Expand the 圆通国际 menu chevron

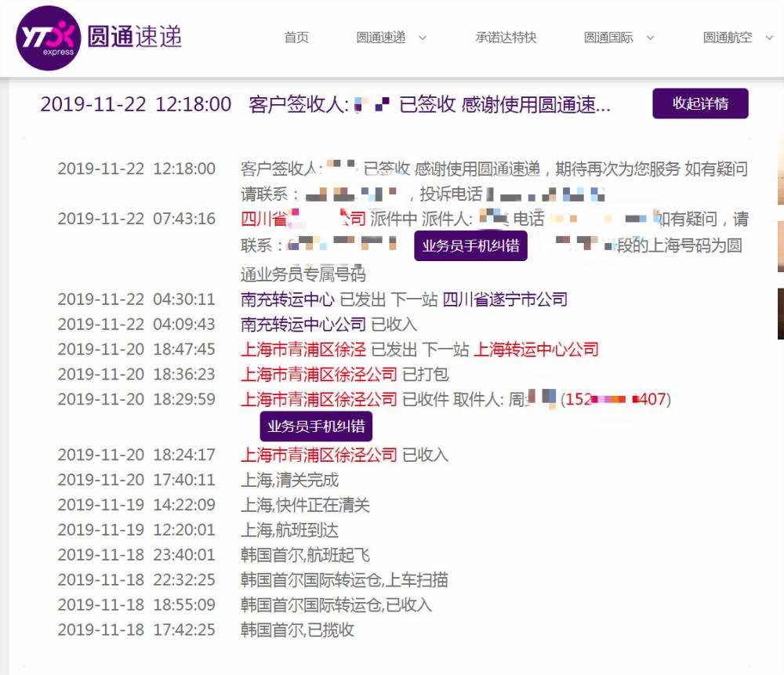[649, 37]
